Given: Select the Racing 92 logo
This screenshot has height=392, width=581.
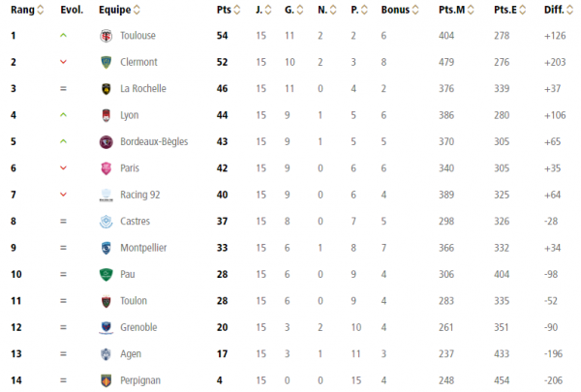Looking at the screenshot, I should coord(106,195).
